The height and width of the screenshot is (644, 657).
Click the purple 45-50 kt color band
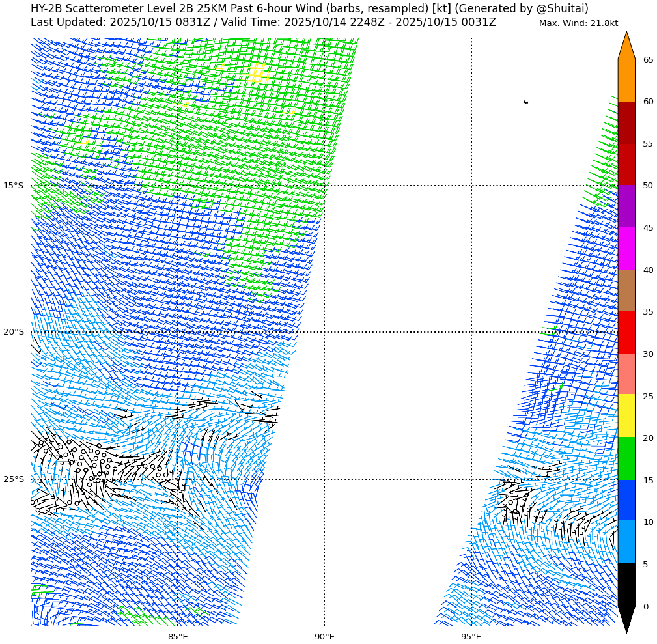626,206
